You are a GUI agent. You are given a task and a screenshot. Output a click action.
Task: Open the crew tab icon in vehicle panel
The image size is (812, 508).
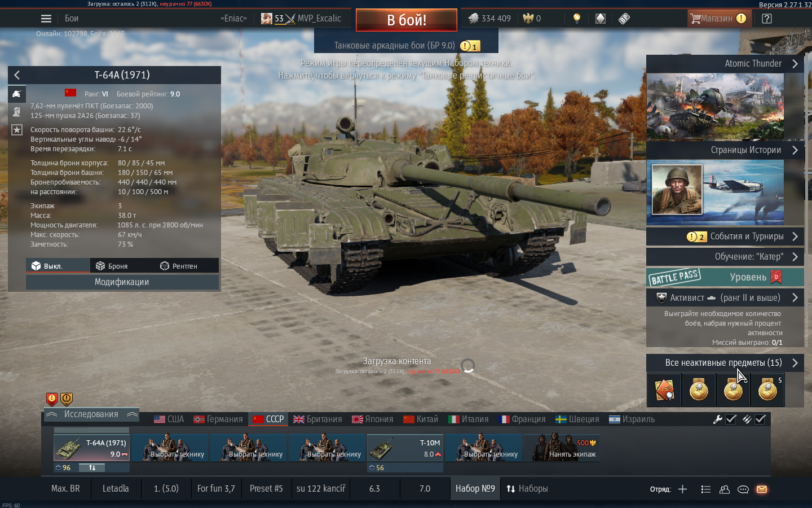tap(17, 112)
